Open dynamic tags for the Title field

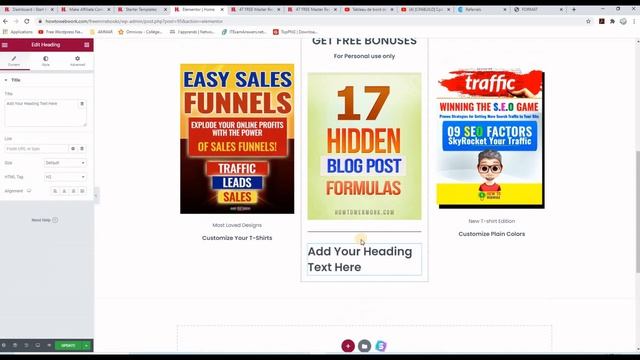[x=82, y=104]
